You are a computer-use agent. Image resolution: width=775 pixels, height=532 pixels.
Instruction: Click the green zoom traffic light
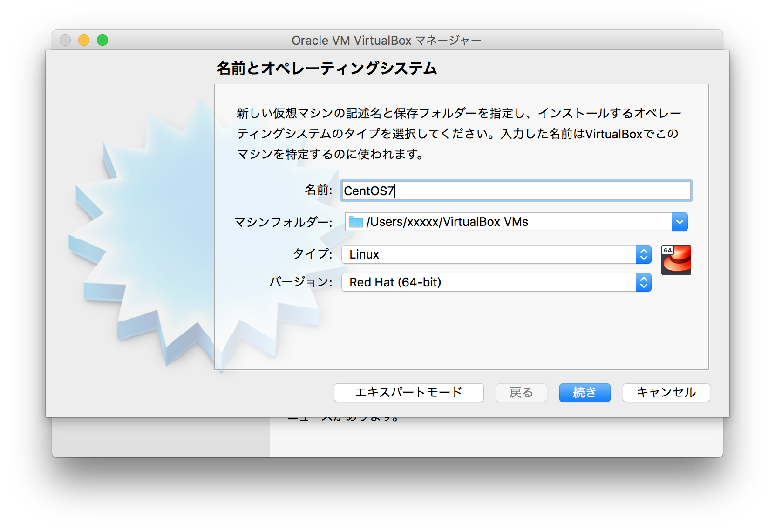102,40
